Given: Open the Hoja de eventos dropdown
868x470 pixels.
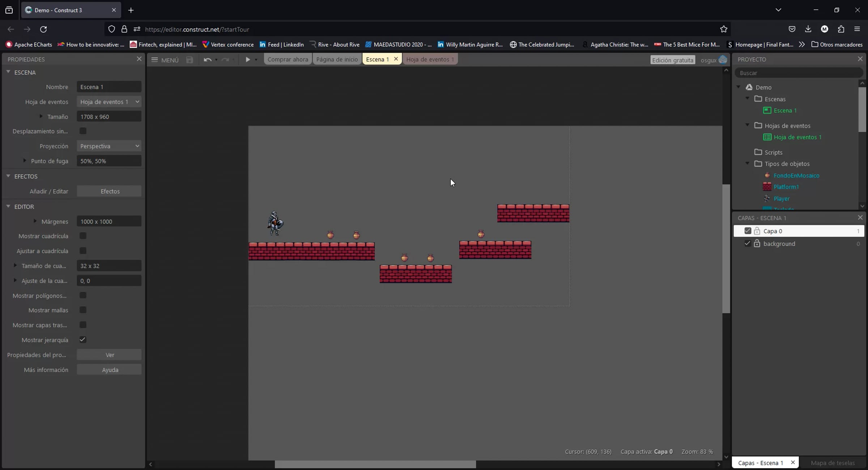Looking at the screenshot, I should point(109,102).
